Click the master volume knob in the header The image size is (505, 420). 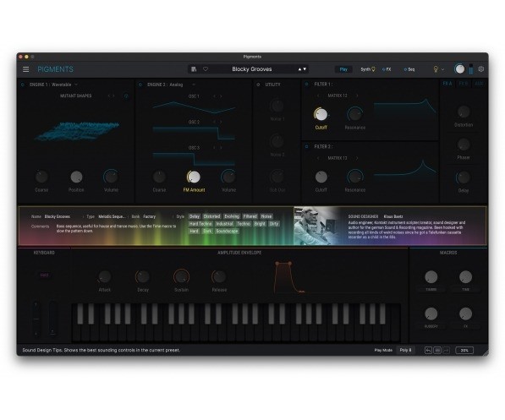[459, 69]
